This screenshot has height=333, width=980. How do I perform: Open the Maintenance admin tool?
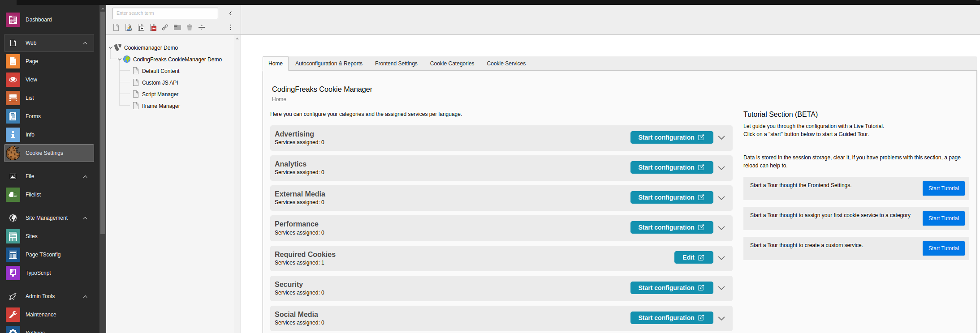40,315
